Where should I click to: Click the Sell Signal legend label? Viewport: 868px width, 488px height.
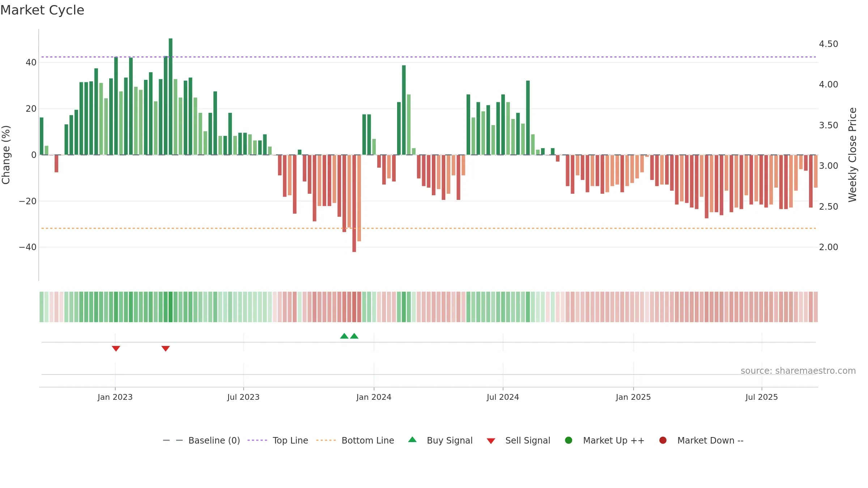coord(528,440)
